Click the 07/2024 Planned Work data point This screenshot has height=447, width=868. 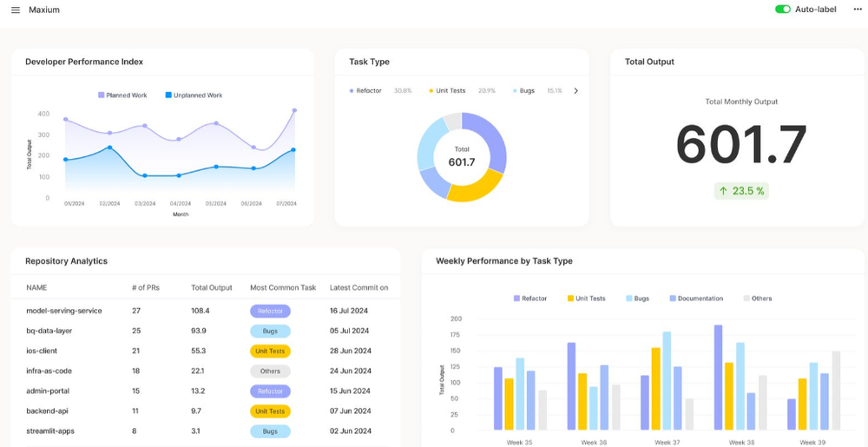click(x=294, y=110)
